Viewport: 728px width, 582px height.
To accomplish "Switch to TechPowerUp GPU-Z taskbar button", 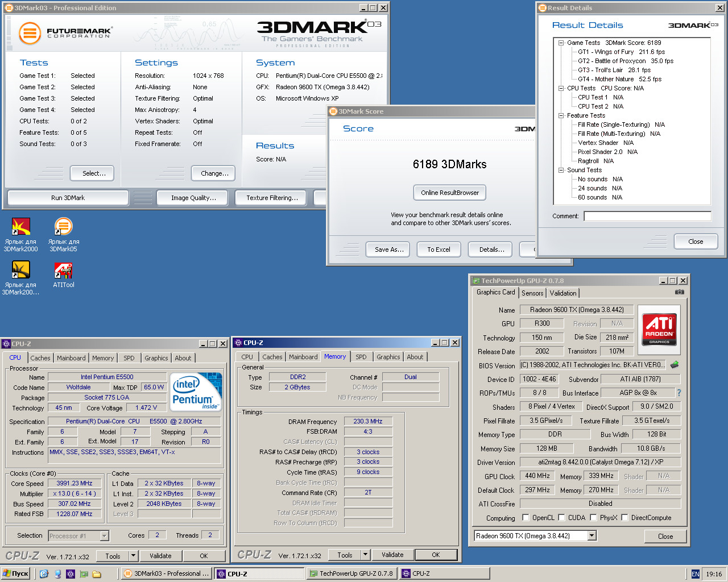I will tap(351, 573).
